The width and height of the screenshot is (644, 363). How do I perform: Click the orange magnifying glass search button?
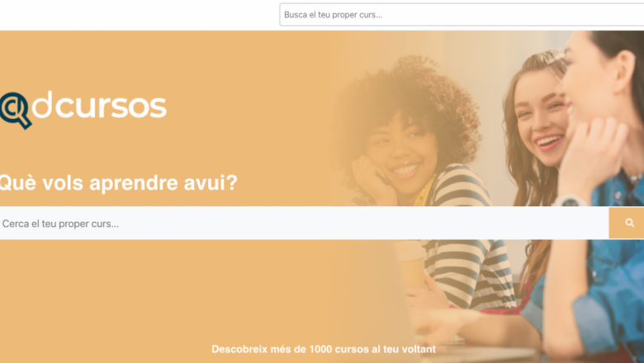(x=627, y=223)
